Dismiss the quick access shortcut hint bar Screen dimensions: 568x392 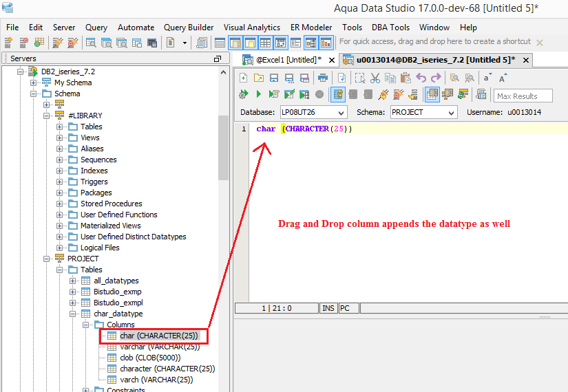pyautogui.click(x=539, y=43)
